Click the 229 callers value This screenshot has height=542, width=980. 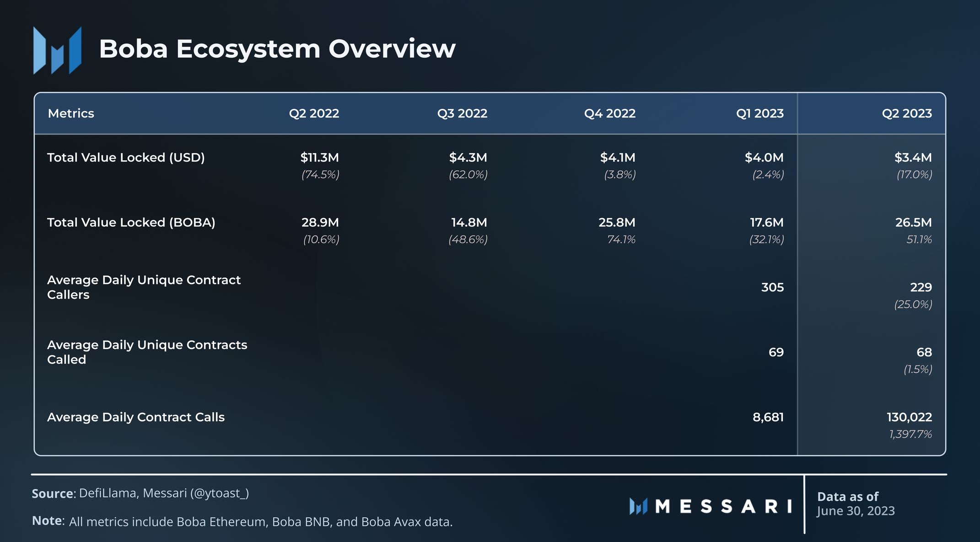tap(921, 288)
